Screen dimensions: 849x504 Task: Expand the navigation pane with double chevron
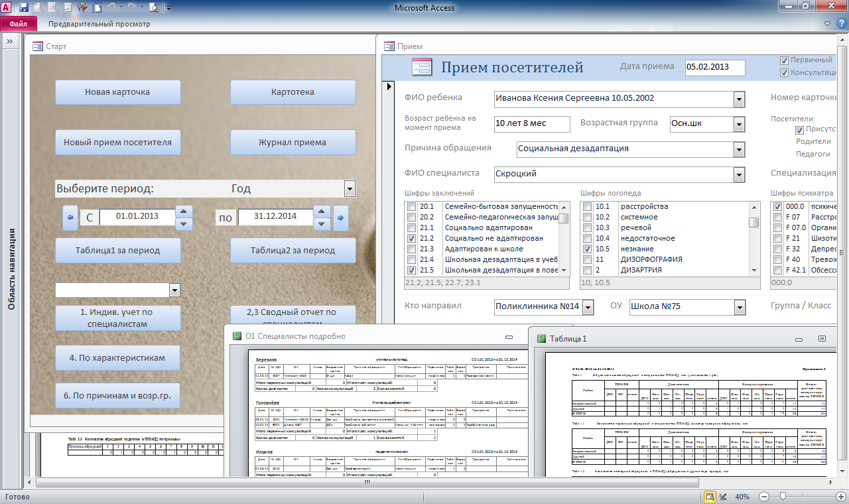pyautogui.click(x=10, y=41)
